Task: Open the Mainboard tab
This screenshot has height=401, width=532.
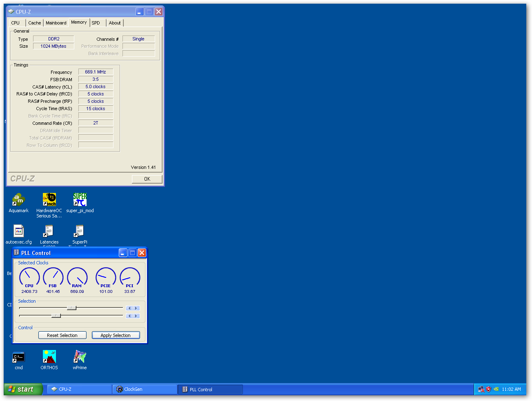Action: [56, 23]
